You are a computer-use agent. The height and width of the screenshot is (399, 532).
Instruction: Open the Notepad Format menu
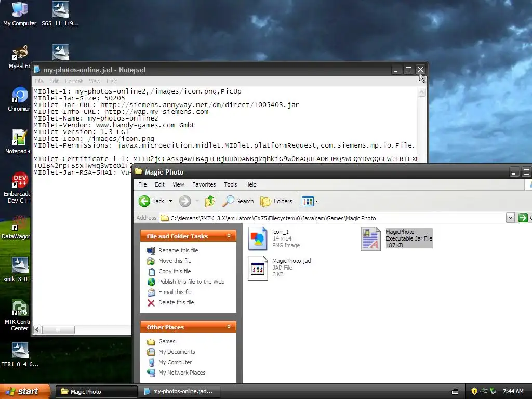74,81
